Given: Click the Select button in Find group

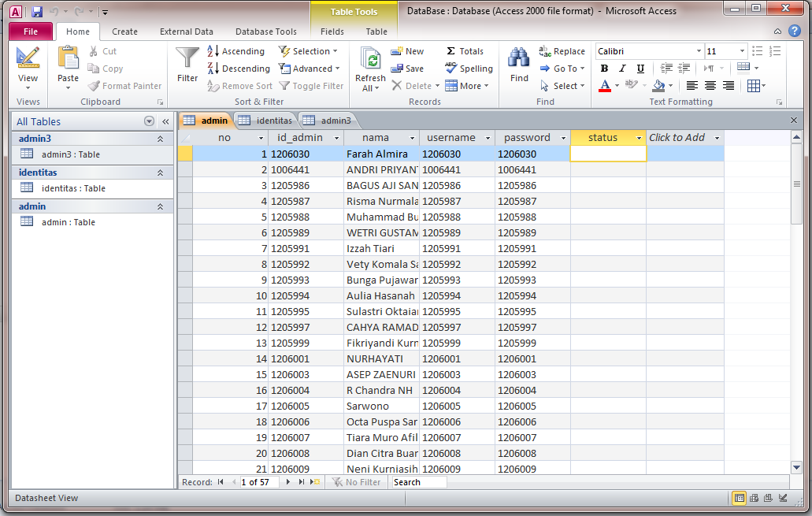Looking at the screenshot, I should (x=562, y=86).
